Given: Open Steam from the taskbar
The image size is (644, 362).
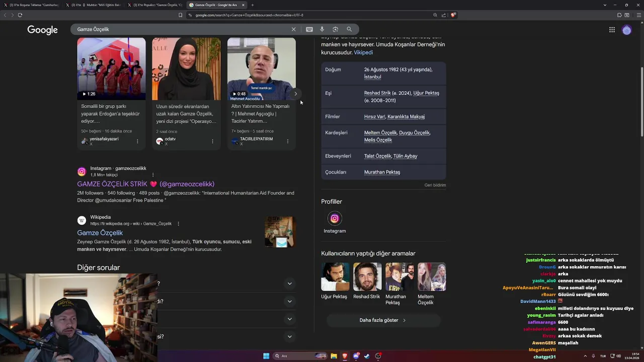Looking at the screenshot, I should point(367,356).
